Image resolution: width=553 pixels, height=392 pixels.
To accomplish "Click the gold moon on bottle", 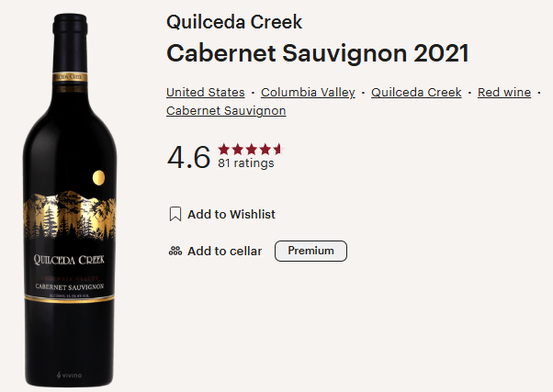I will [99, 178].
